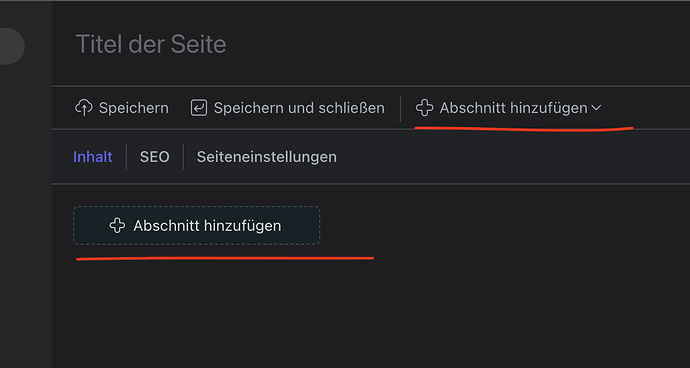Click the cloud upload icon beside Speichern
This screenshot has height=368, width=690.
click(84, 108)
